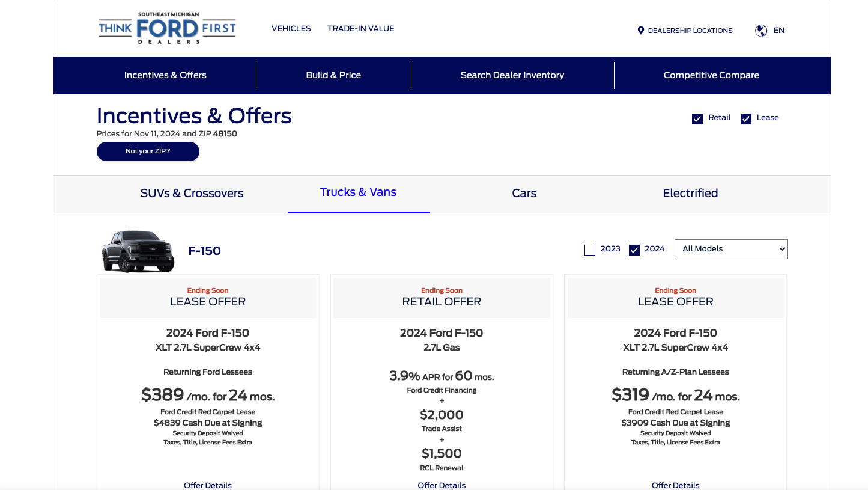The height and width of the screenshot is (490, 868).
Task: Click $3909 Cash Due at Signing
Action: (x=676, y=423)
